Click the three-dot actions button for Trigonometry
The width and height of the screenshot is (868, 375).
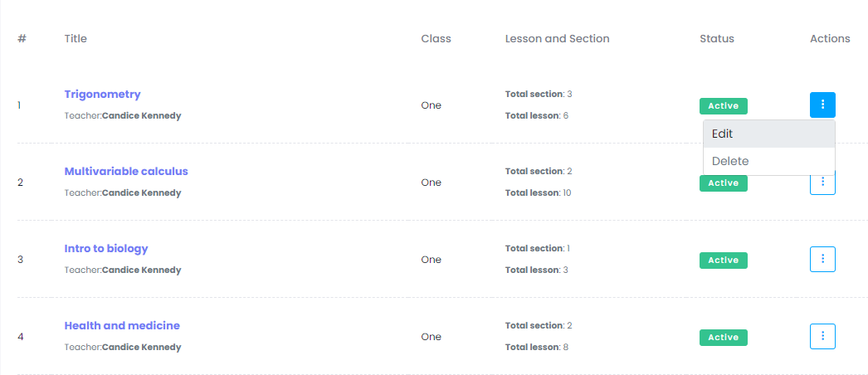click(x=822, y=105)
